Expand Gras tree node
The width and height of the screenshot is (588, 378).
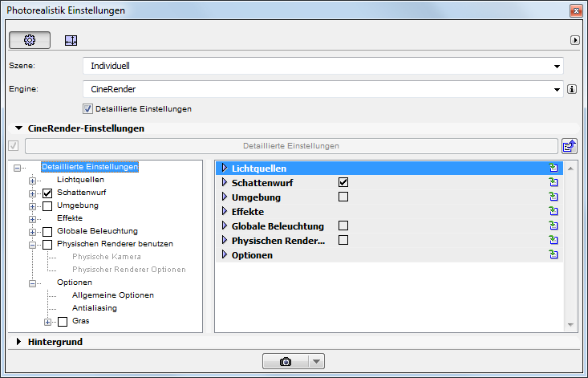coord(47,322)
